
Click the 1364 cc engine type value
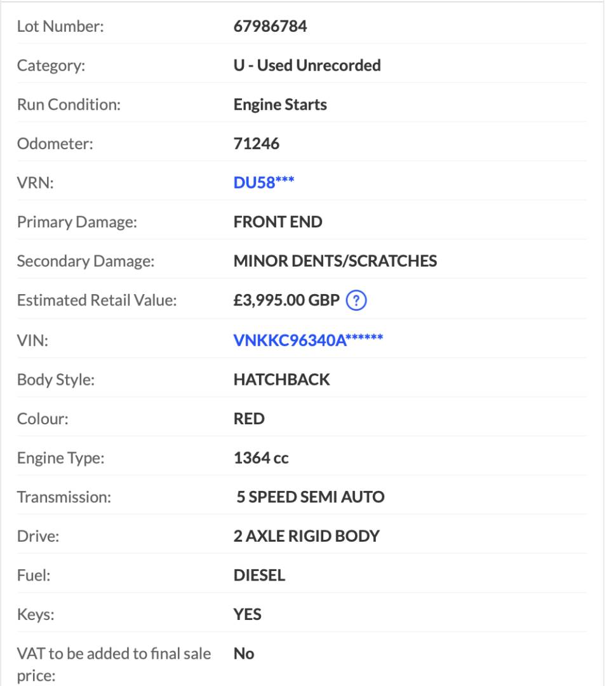261,458
